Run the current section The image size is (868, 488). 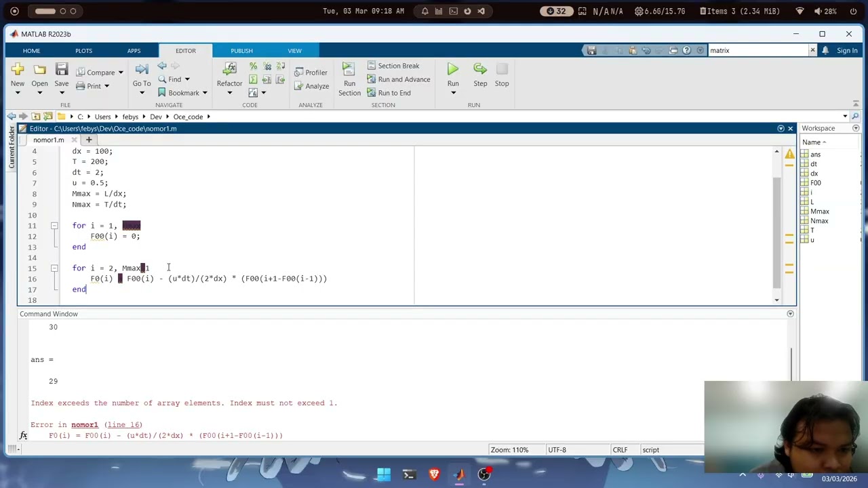click(349, 79)
